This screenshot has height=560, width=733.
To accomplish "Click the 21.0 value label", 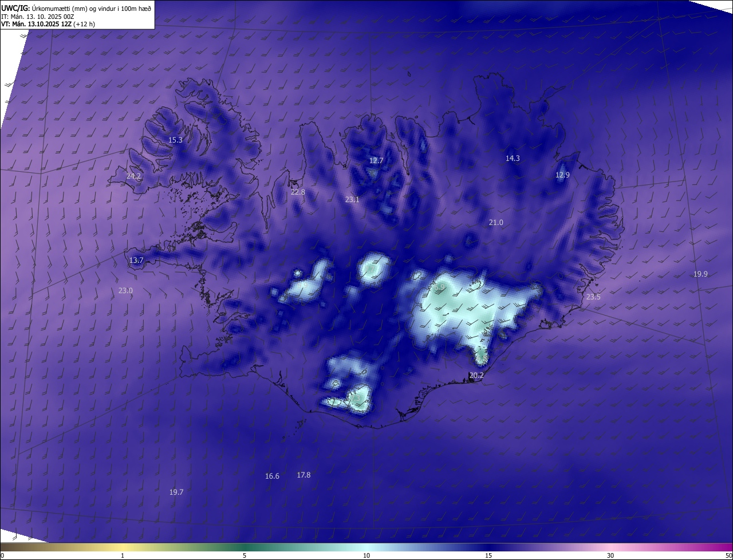I will point(496,222).
